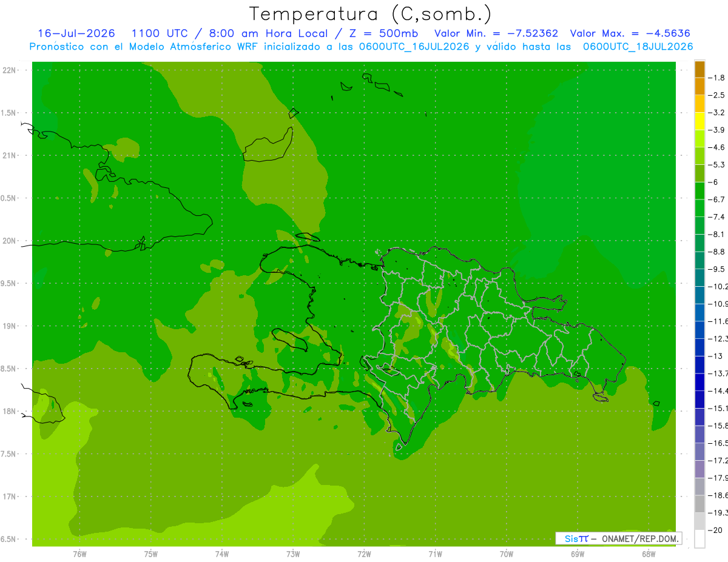Click the '69W' longitude label
This screenshot has width=728, height=562.
[x=578, y=554]
